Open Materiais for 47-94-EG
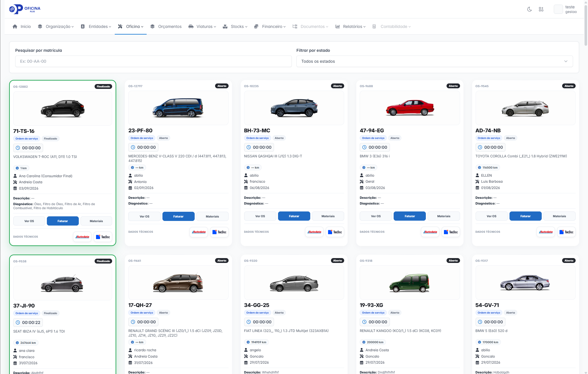Image resolution: width=588 pixels, height=374 pixels. [444, 216]
